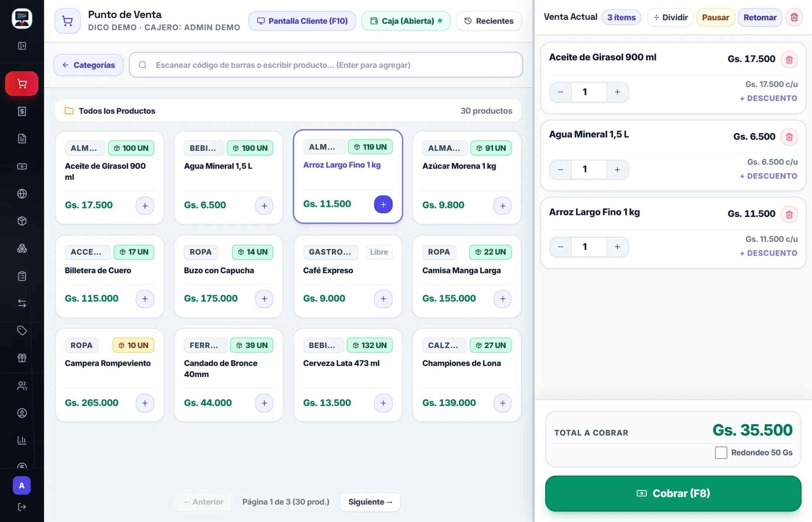
Task: Click the 3 ítems badge
Action: 621,17
